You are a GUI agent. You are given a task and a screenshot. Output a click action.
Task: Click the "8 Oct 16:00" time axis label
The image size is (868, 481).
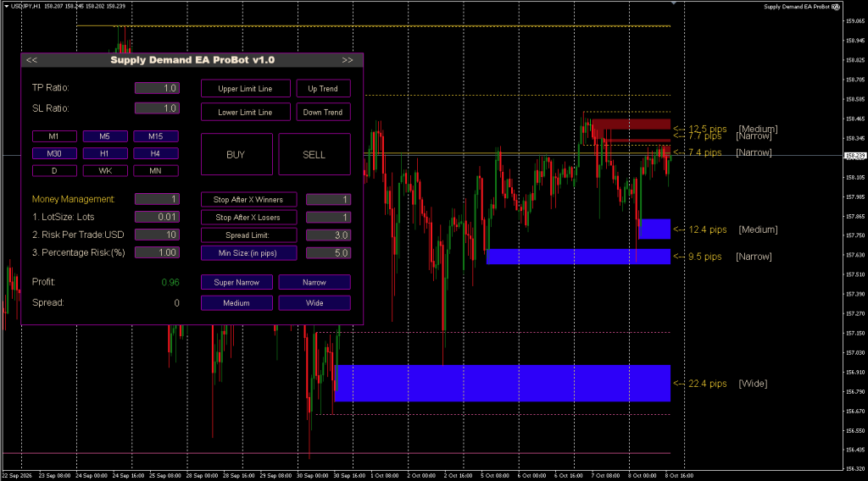[x=679, y=475]
